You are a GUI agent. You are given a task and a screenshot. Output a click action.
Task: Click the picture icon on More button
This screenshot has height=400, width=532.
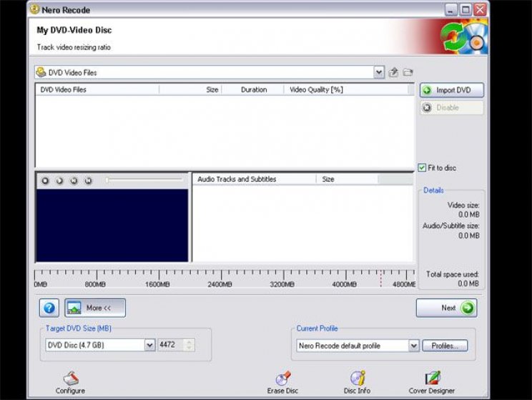(74, 308)
